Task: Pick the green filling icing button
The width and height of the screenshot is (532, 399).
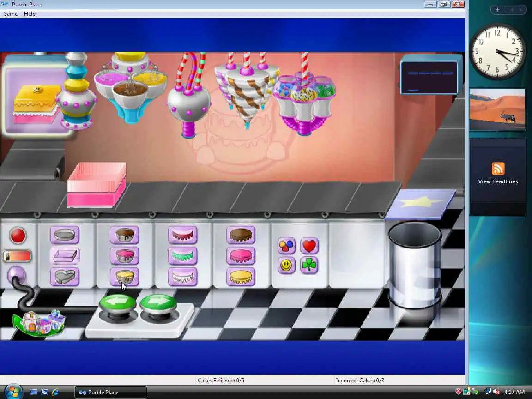Action: (182, 255)
